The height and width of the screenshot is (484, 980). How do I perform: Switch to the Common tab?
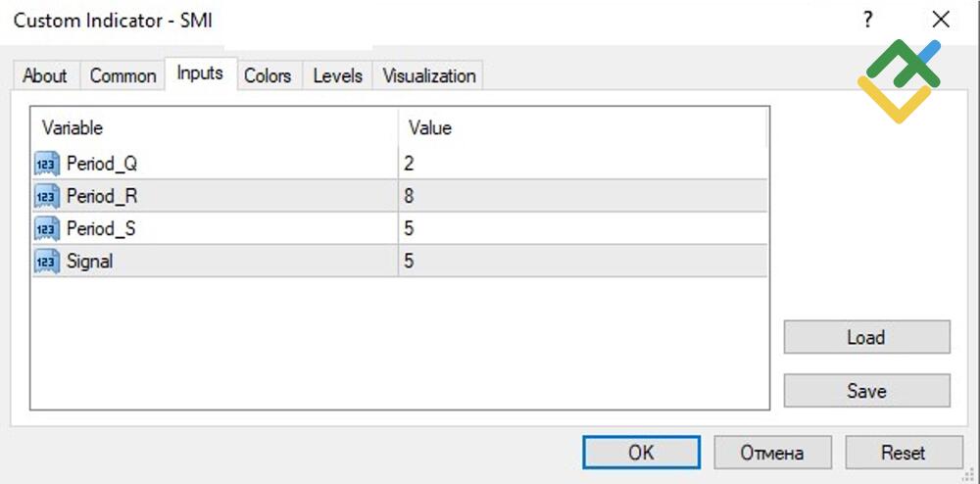(x=123, y=75)
